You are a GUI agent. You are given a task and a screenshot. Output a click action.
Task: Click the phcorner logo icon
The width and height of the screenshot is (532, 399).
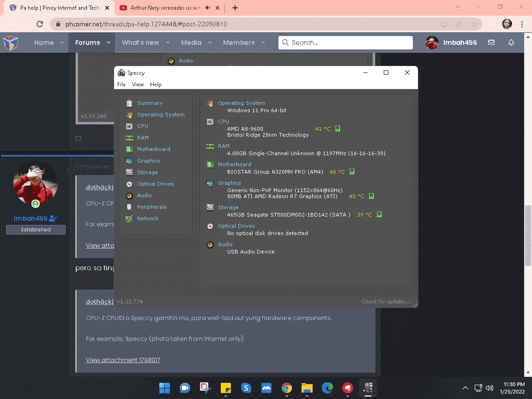[x=11, y=43]
